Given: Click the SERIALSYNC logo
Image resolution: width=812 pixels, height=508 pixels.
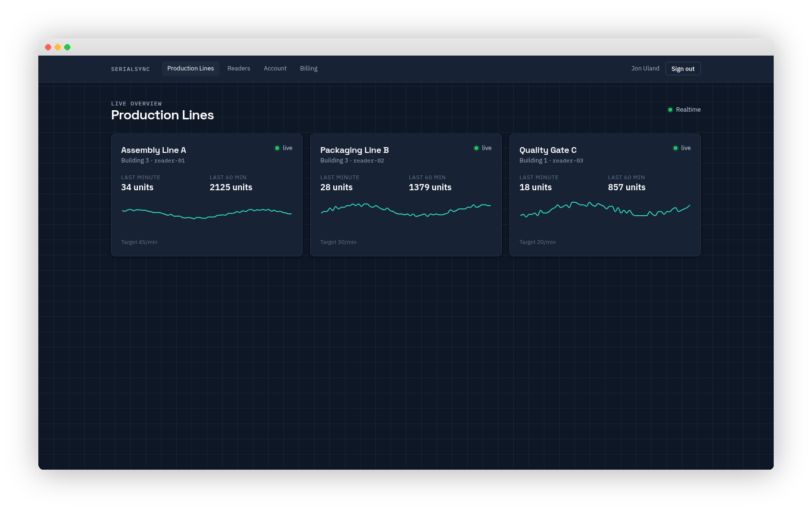Looking at the screenshot, I should (x=130, y=69).
